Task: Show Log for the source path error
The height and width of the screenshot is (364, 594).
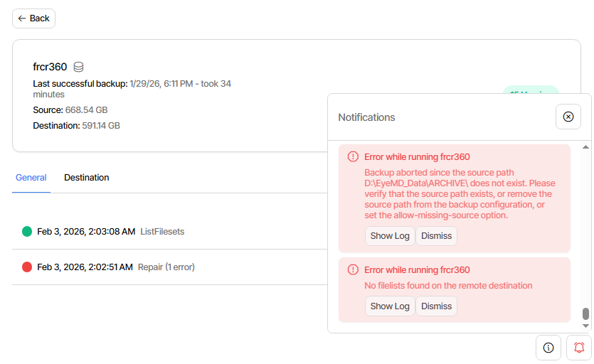Action: 390,236
